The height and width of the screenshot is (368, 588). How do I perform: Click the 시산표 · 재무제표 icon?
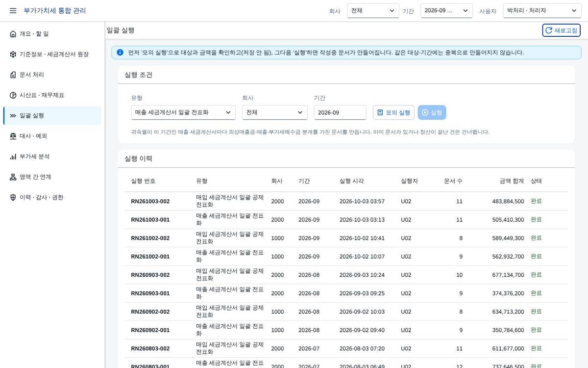pos(13,95)
